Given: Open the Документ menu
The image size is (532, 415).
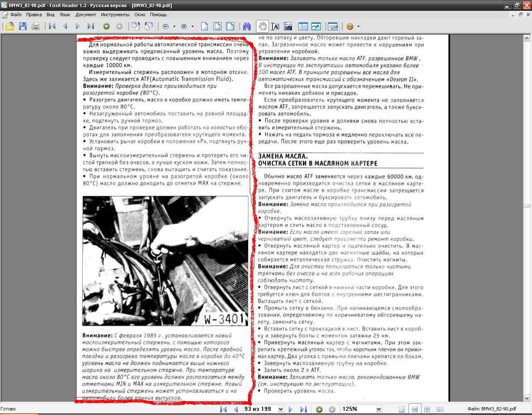Looking at the screenshot, I should [x=86, y=15].
